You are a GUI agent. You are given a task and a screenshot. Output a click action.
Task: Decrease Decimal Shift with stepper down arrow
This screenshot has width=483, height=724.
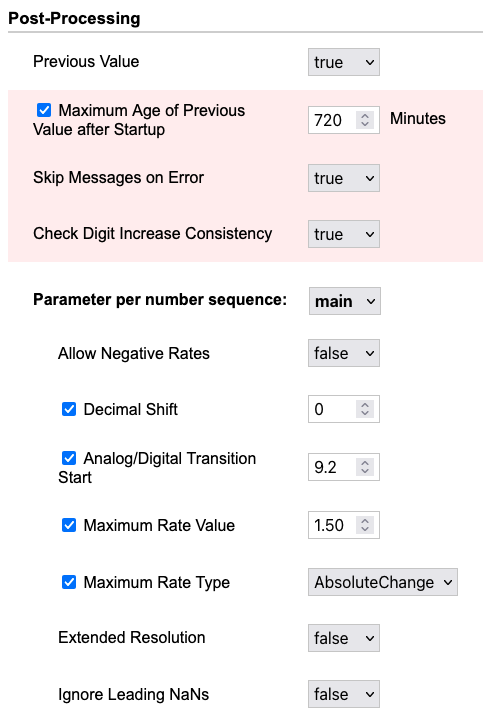(x=365, y=413)
